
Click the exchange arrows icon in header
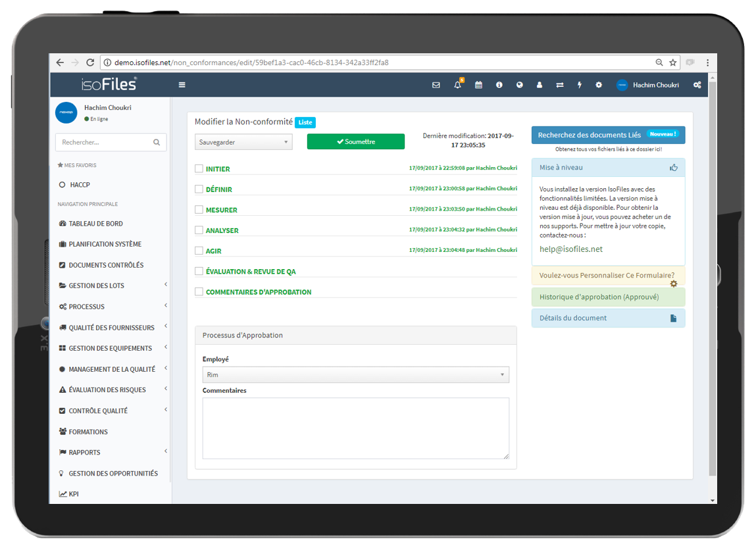click(560, 85)
